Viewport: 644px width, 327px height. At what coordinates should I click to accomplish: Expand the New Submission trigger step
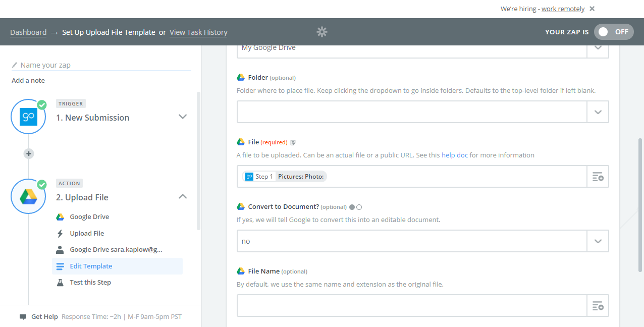[x=183, y=117]
